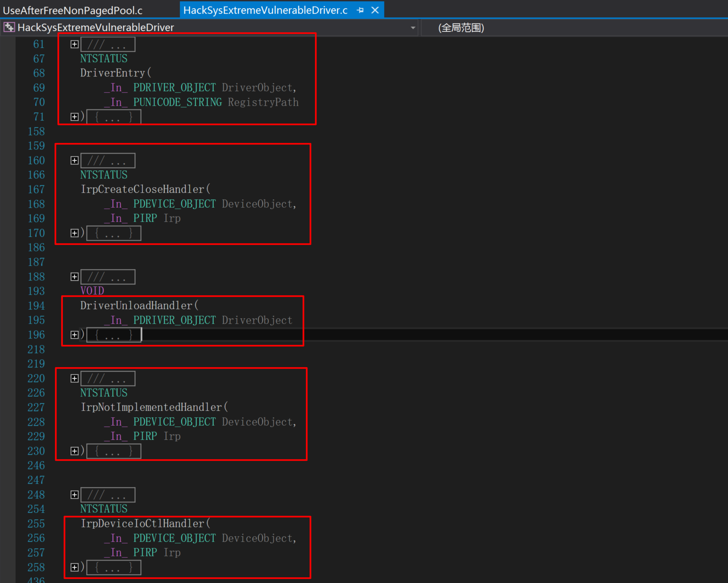The height and width of the screenshot is (583, 728).
Task: Click NTSTATUS on line 166
Action: coord(104,175)
